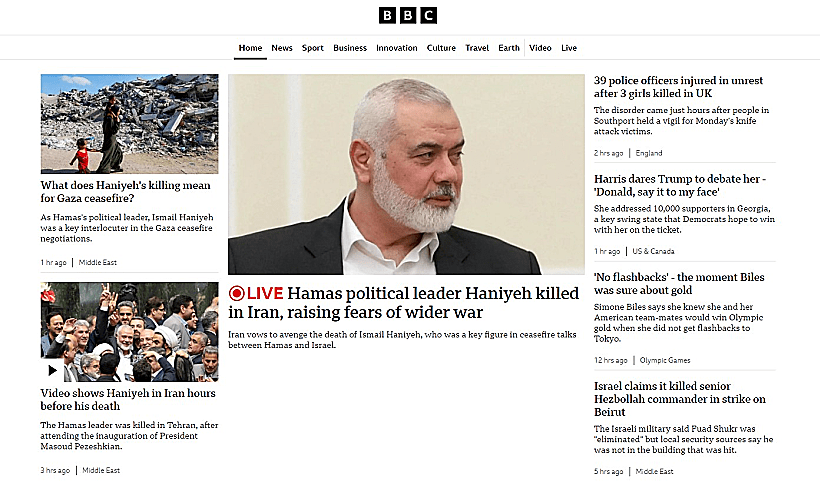Open the Gaza ceasefire rubble thumbnail

pos(129,123)
